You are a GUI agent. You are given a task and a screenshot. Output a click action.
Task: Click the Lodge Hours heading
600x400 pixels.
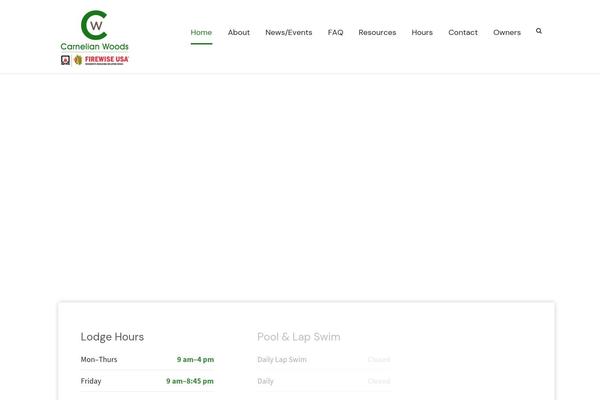click(112, 337)
